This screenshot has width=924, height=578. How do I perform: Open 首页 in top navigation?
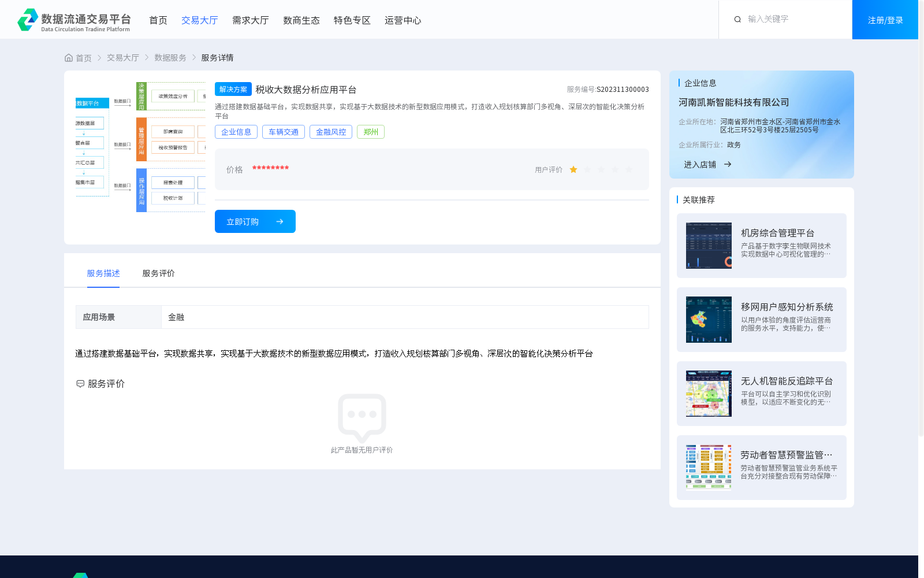point(158,20)
